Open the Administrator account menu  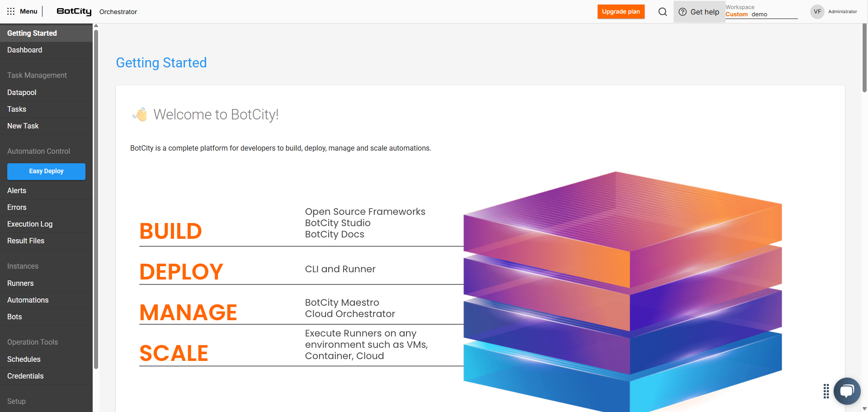(x=842, y=12)
